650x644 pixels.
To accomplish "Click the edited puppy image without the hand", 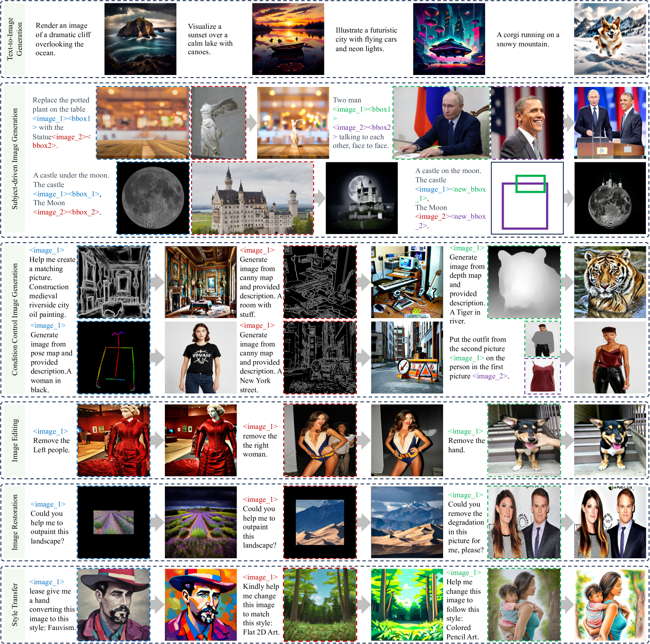I will tap(610, 440).
